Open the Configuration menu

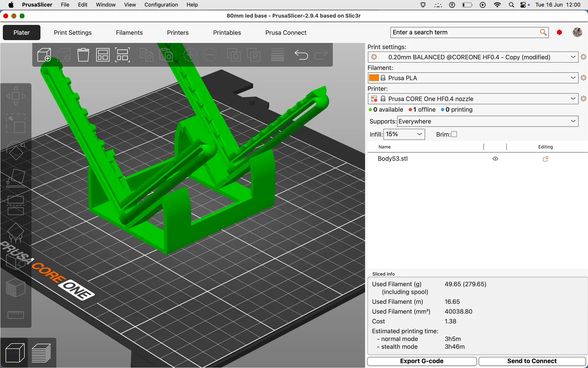(161, 5)
